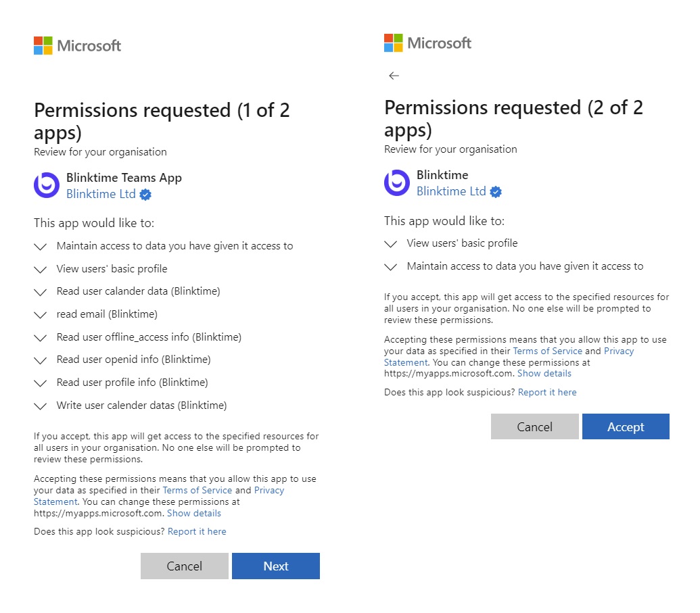The width and height of the screenshot is (700, 613).
Task: Click 'Read user profile info (Blinktime)' text
Action: [132, 383]
